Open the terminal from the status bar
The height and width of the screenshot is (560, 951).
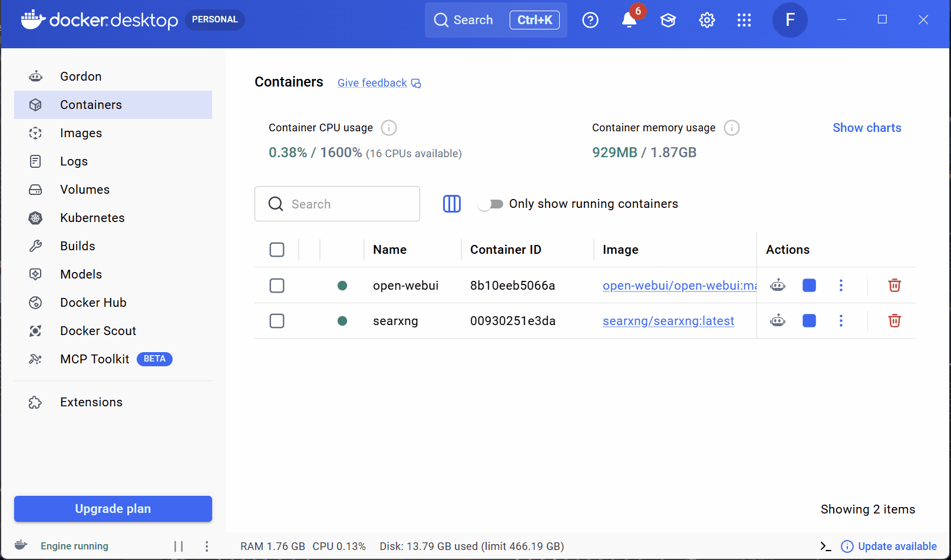point(825,546)
